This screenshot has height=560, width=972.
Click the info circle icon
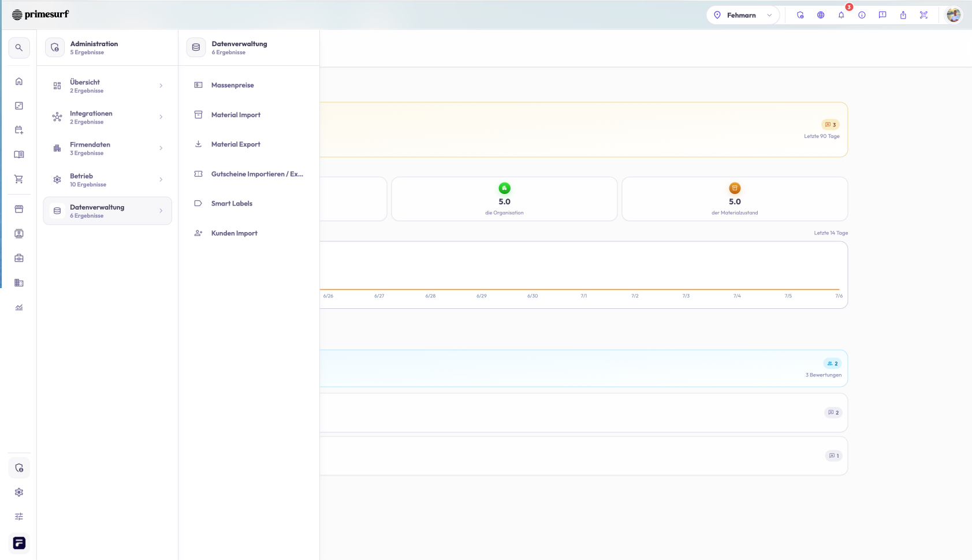(862, 15)
